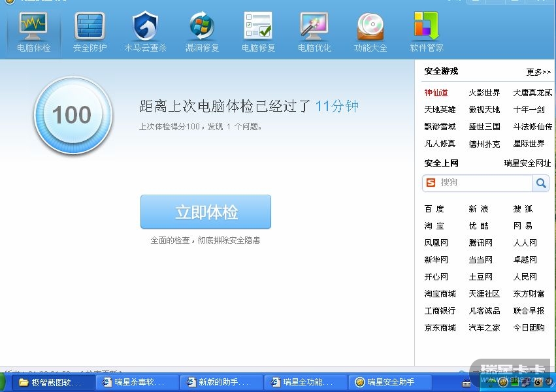This screenshot has width=556, height=392.
Task: Open the 星际世界 game link
Action: pyautogui.click(x=529, y=144)
